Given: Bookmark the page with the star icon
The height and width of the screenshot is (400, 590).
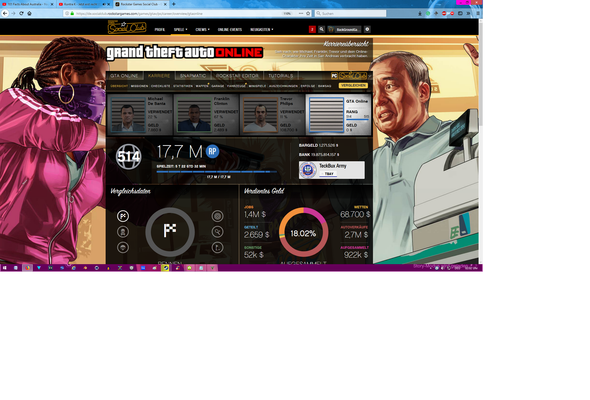Looking at the screenshot, I should (308, 13).
